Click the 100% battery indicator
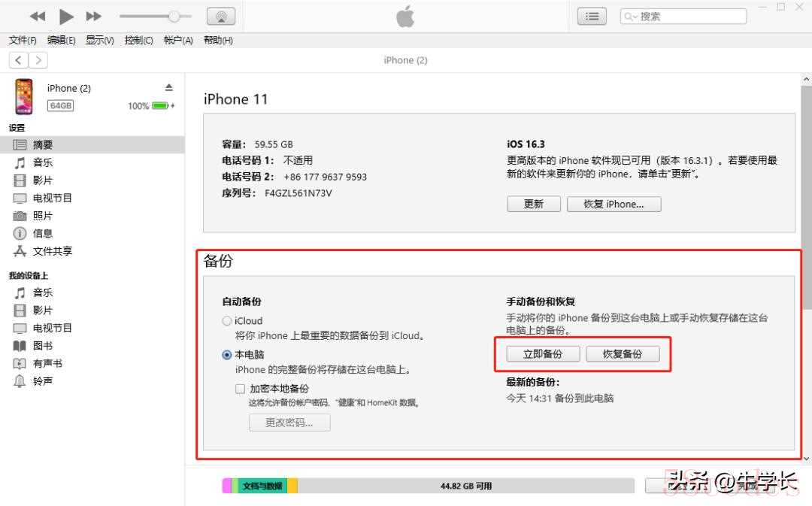This screenshot has width=812, height=506. coord(150,106)
